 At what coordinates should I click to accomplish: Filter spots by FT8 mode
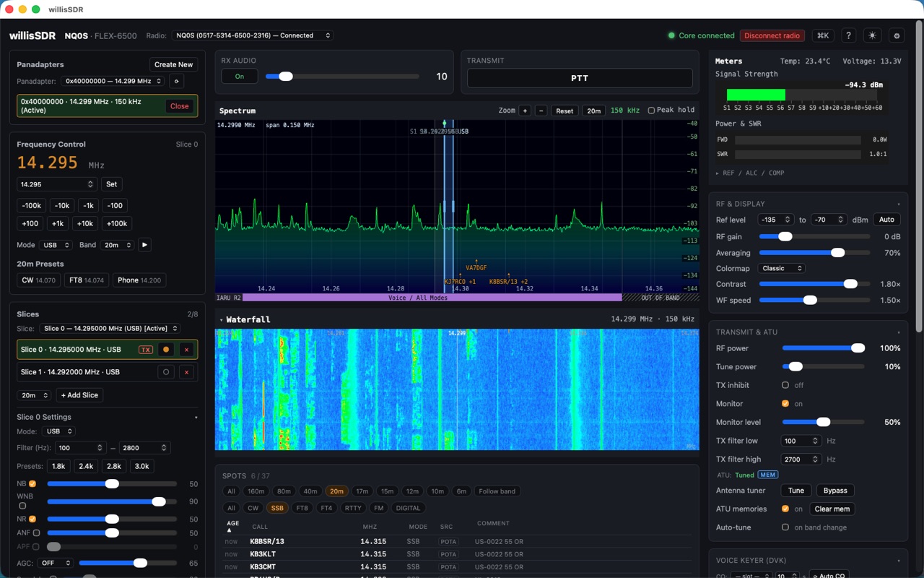point(302,508)
